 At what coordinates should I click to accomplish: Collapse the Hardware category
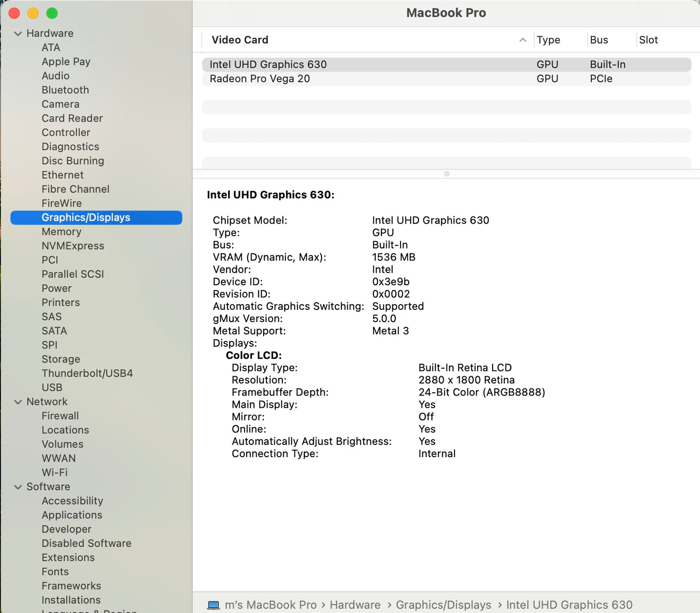coord(18,33)
